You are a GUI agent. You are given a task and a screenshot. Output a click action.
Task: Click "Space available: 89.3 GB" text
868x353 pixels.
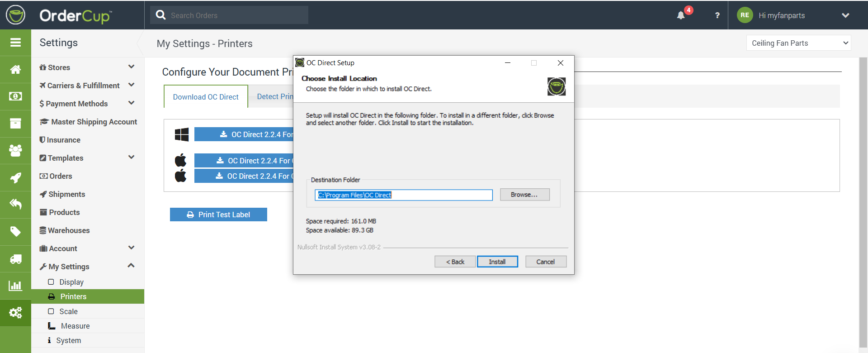click(x=340, y=230)
